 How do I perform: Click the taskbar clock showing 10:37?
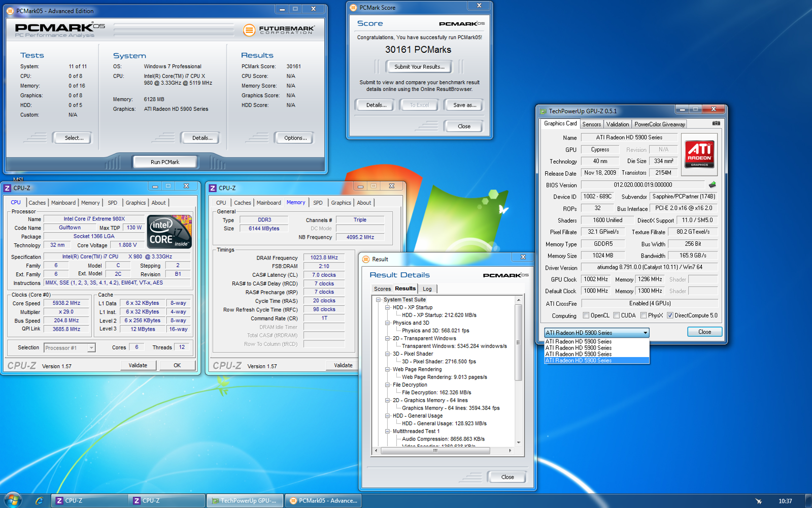(x=785, y=501)
